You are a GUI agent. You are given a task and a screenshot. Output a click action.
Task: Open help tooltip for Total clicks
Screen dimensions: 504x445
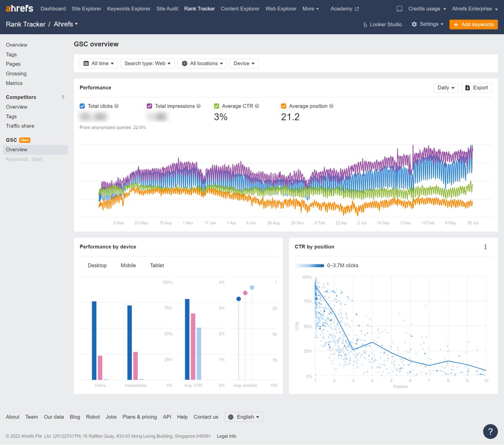(x=116, y=106)
